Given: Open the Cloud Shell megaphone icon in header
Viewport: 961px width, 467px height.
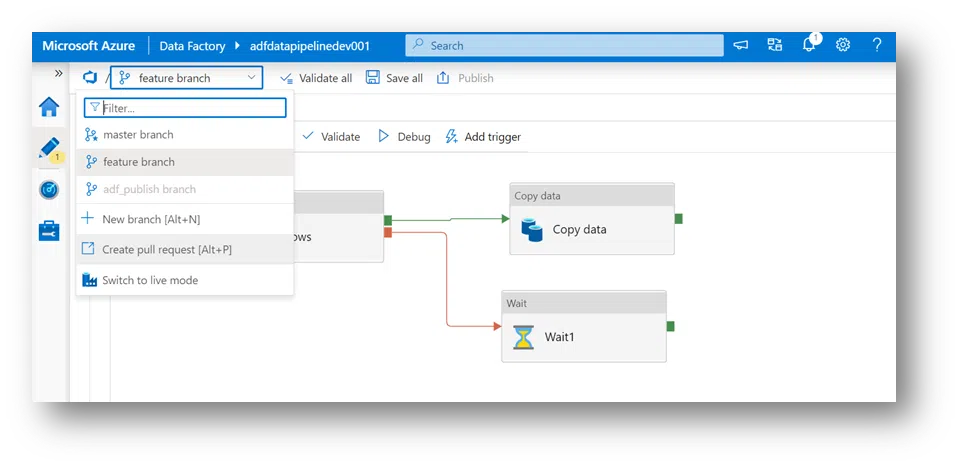Looking at the screenshot, I should pyautogui.click(x=741, y=45).
